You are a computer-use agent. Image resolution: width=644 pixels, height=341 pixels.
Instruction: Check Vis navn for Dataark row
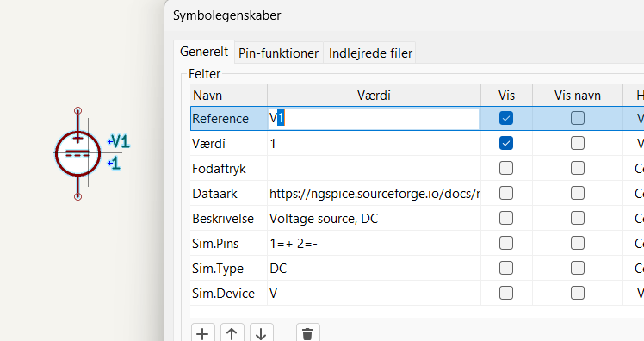pos(578,193)
